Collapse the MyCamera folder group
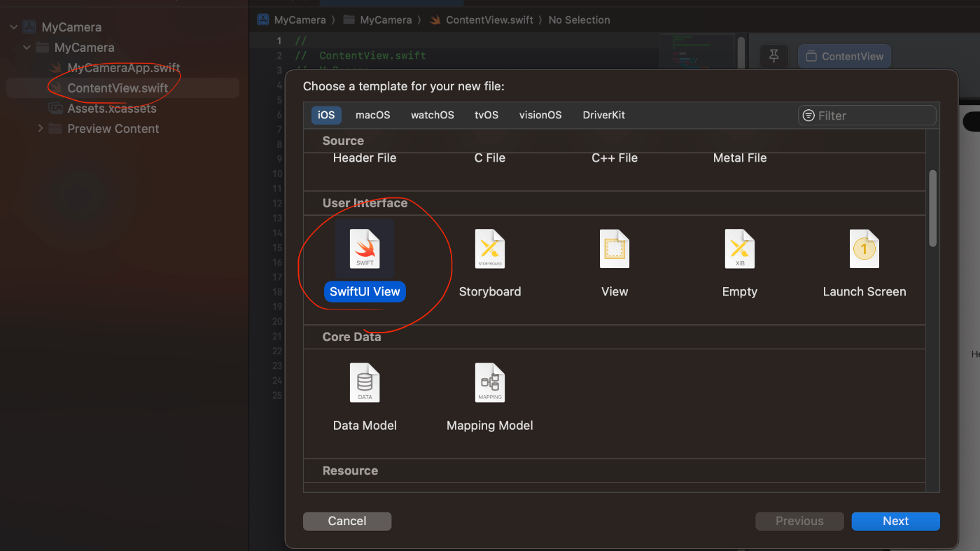The image size is (980, 551). tap(27, 48)
